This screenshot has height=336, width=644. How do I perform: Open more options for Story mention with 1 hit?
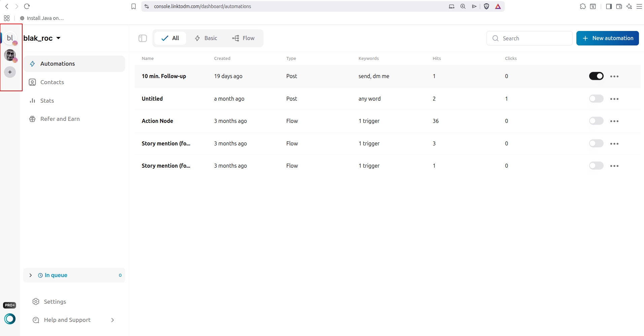click(614, 166)
